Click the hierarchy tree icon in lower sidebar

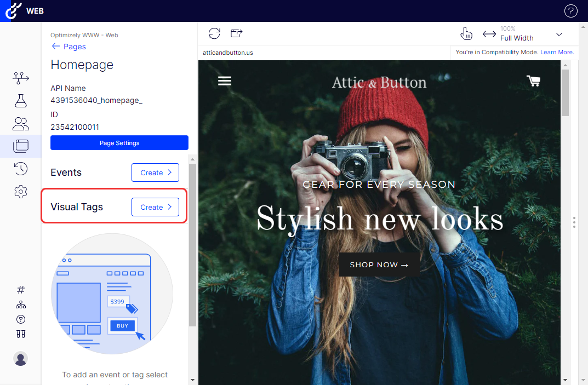[21, 305]
